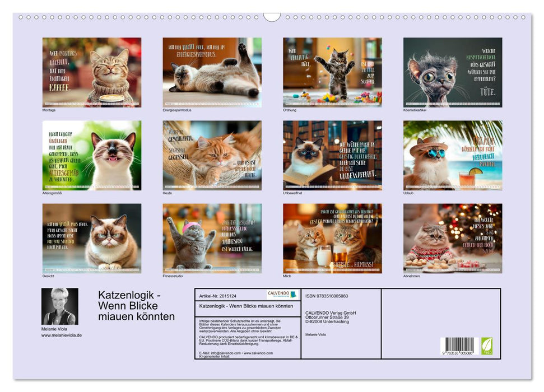Click the ISBN barcode
The height and width of the screenshot is (392, 544).
coord(457,346)
